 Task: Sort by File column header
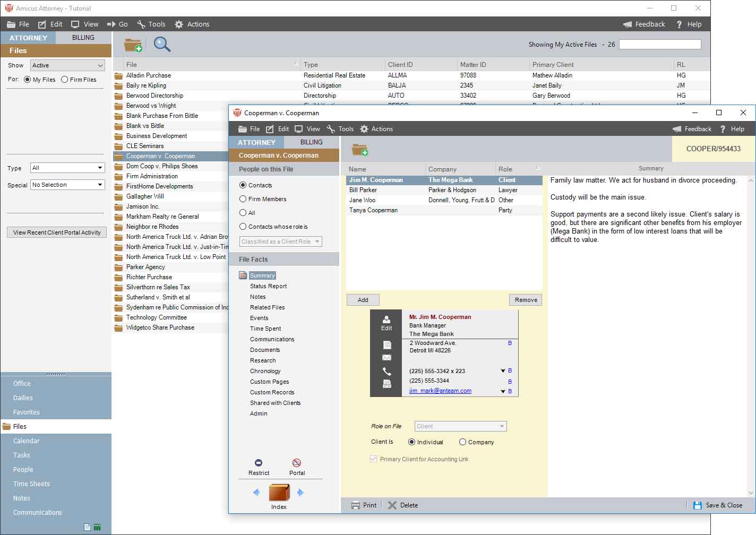pyautogui.click(x=212, y=64)
